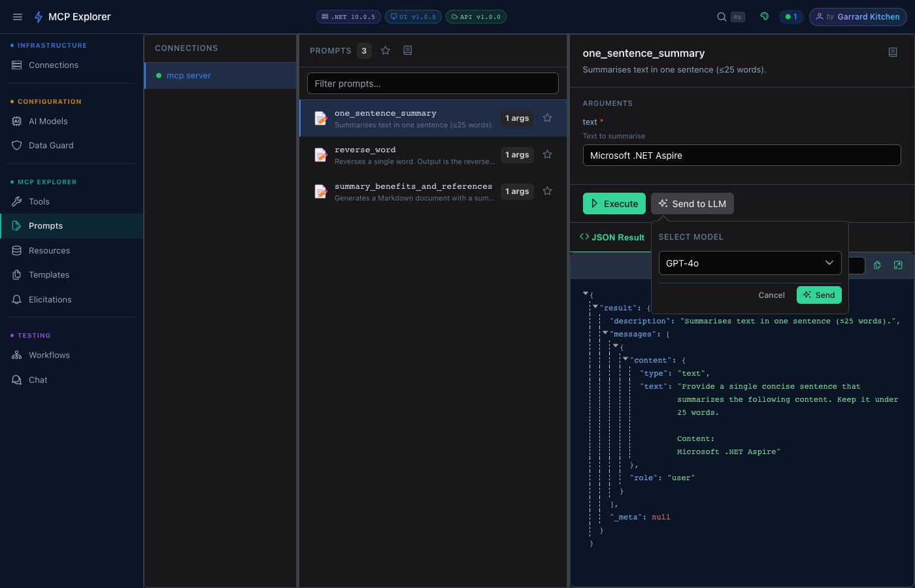Image resolution: width=915 pixels, height=588 pixels.
Task: Click the theme palette icon in the header
Action: tap(764, 16)
